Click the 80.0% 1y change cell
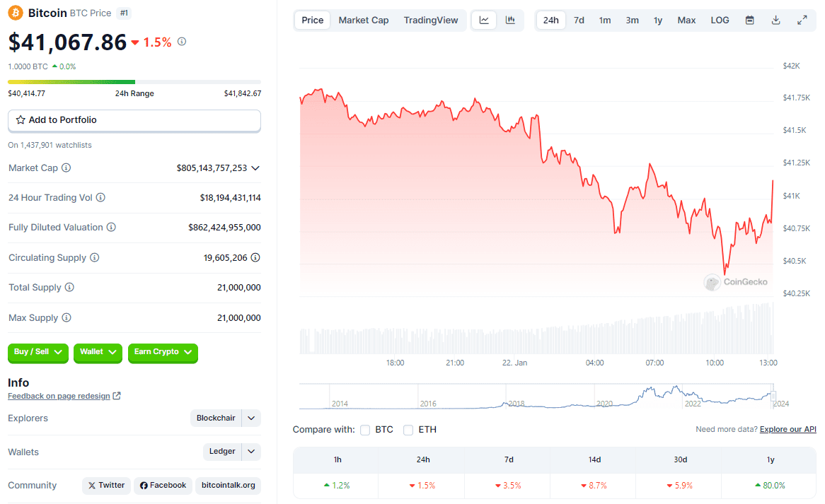Screen dimensions: 825x504 770,486
